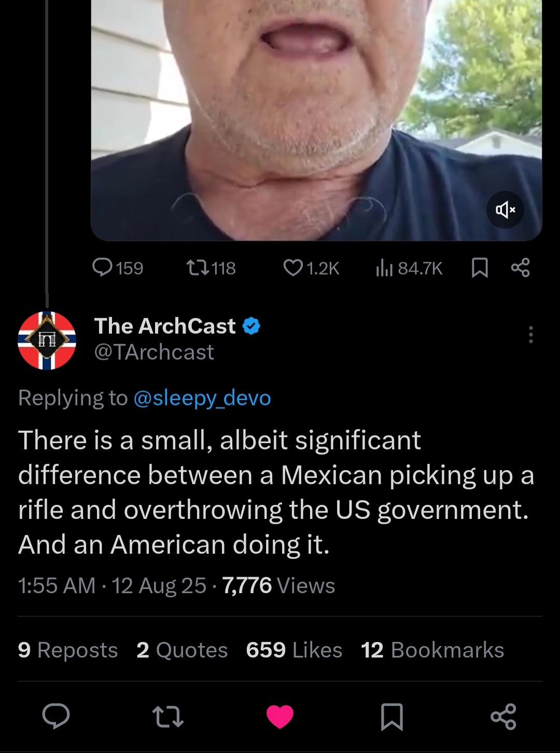Like the video tweet with 1.2K likes
Viewport: 560px width, 753px height.
click(x=293, y=268)
